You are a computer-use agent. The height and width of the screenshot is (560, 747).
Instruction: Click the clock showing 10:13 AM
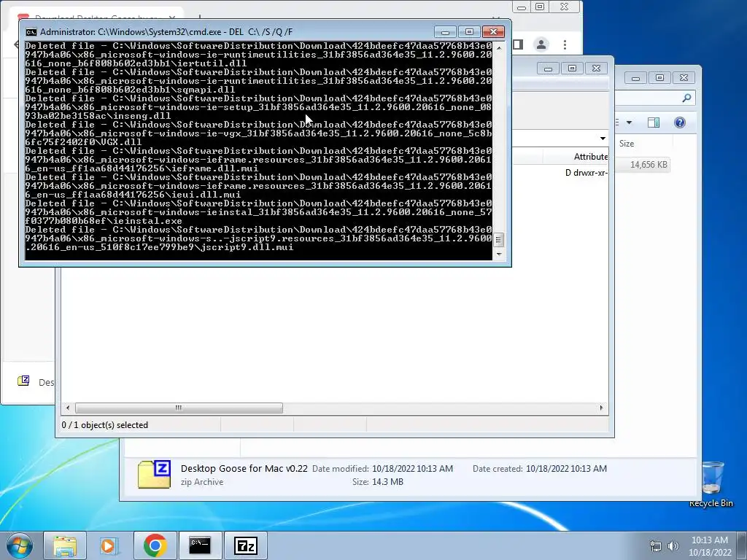pyautogui.click(x=709, y=540)
